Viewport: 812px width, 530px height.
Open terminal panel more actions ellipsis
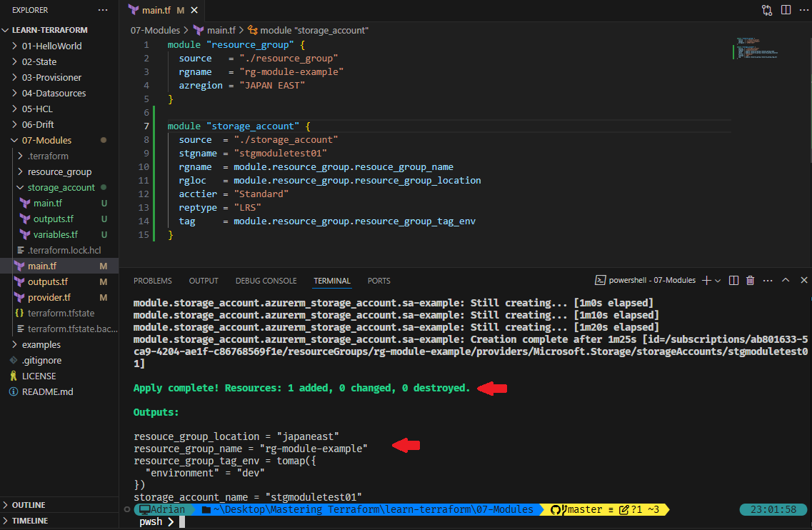pos(768,280)
